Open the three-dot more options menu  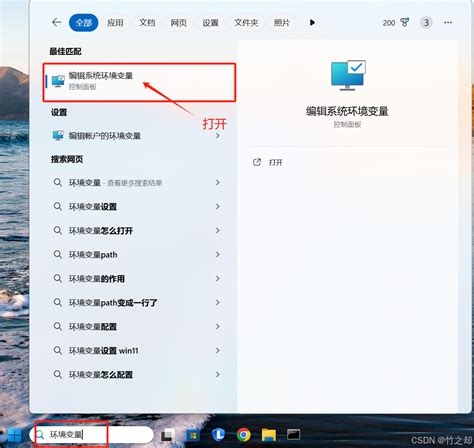(x=448, y=22)
